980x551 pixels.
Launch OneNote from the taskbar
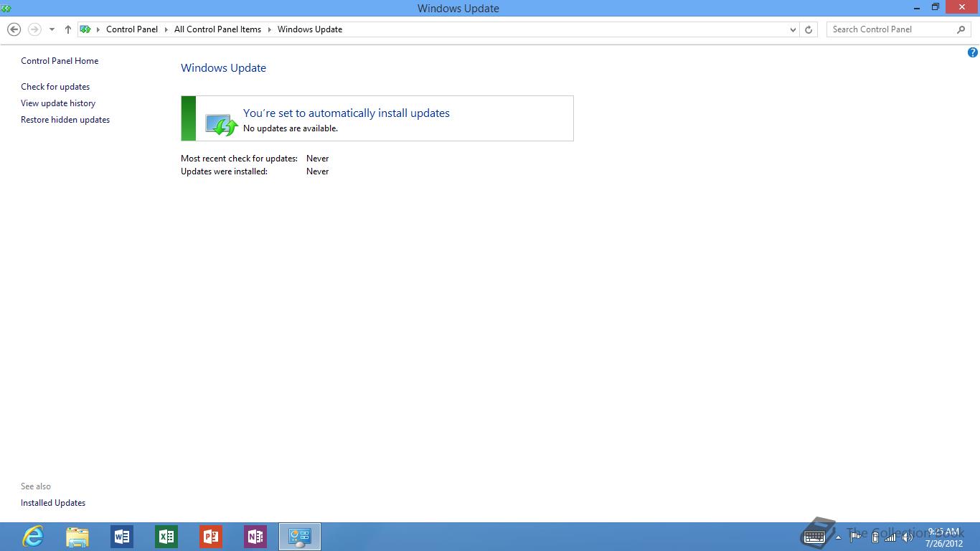coord(255,537)
